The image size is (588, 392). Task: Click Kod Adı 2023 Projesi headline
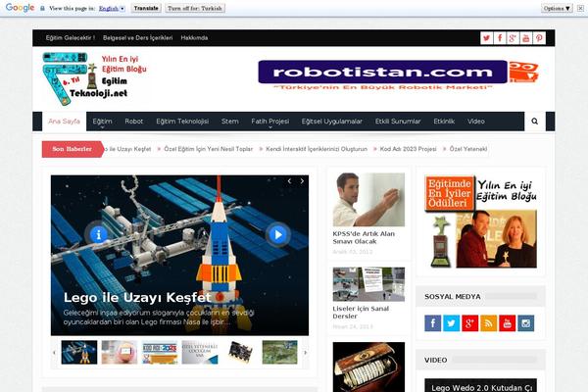pyautogui.click(x=408, y=149)
